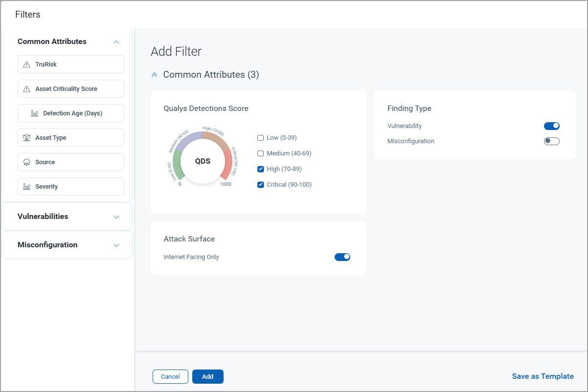Image resolution: width=588 pixels, height=392 pixels.
Task: Enable the Medium (40-69) checkbox
Action: coord(261,153)
